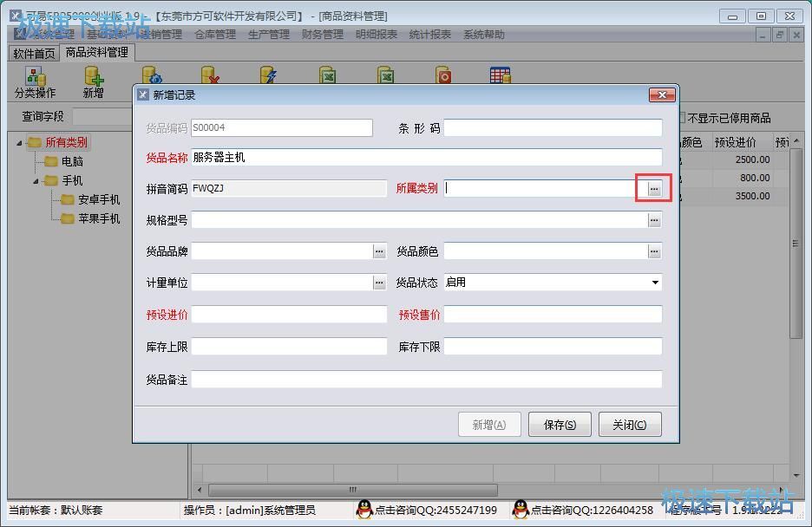Click the 库存下限 input field

pyautogui.click(x=553, y=347)
